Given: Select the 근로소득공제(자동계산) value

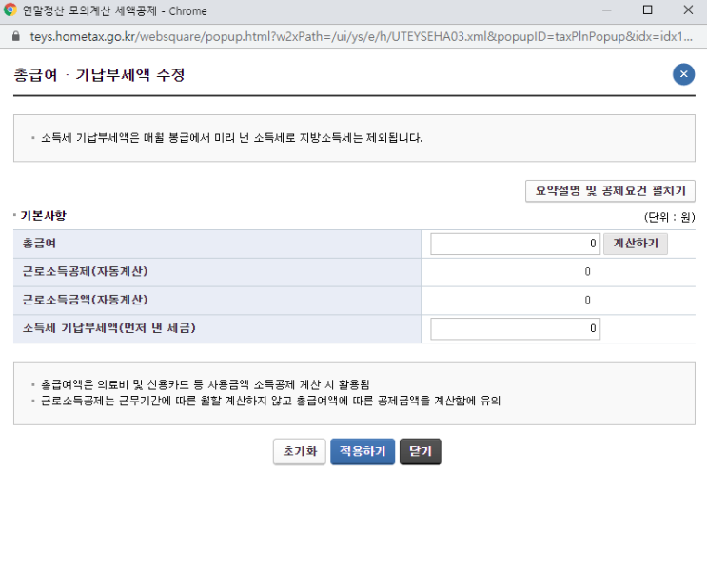Looking at the screenshot, I should point(587,272).
